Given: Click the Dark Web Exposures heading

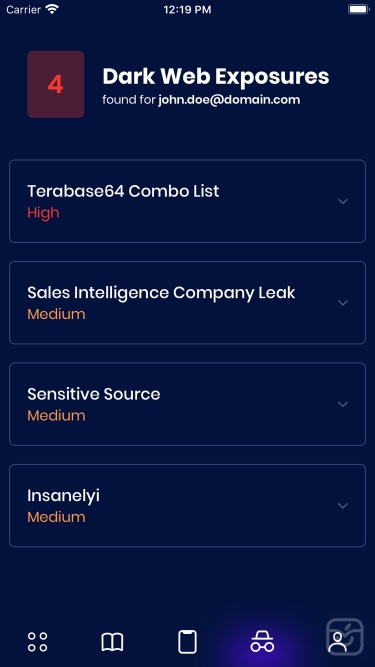Looking at the screenshot, I should (x=216, y=77).
